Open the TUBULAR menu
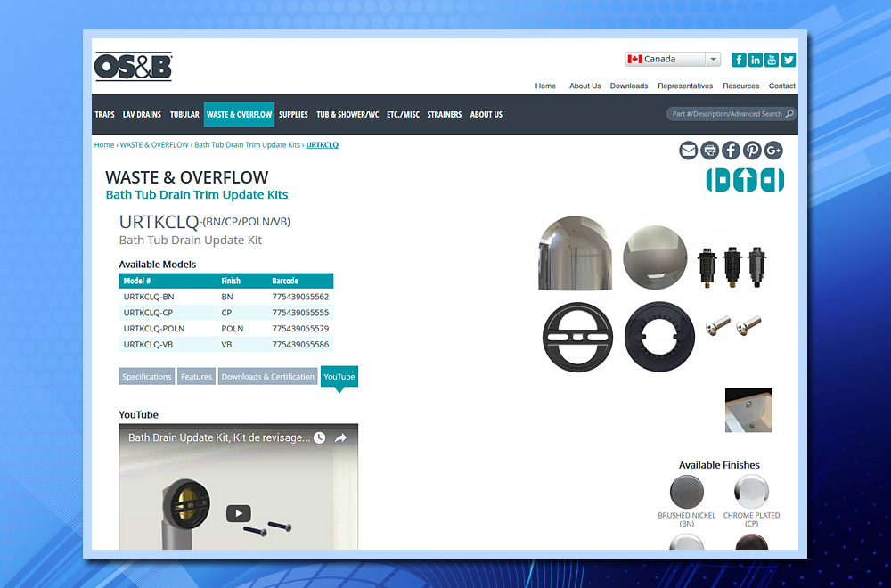 pos(184,114)
